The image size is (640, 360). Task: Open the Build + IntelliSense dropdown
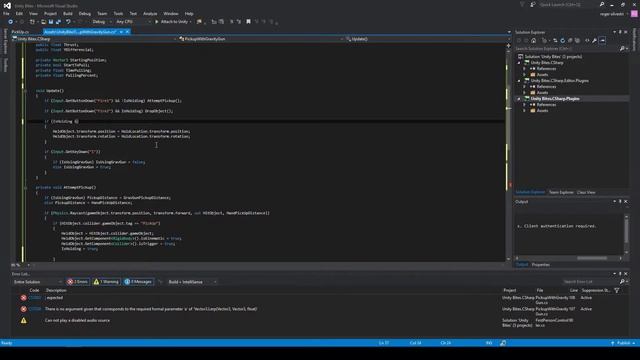[192, 282]
